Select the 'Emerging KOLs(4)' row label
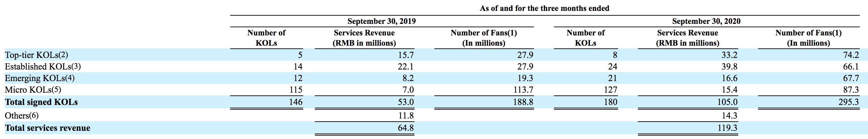 pyautogui.click(x=40, y=78)
